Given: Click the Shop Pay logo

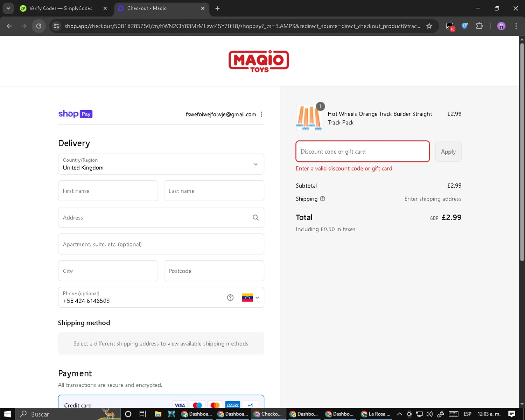Looking at the screenshot, I should click(x=75, y=114).
